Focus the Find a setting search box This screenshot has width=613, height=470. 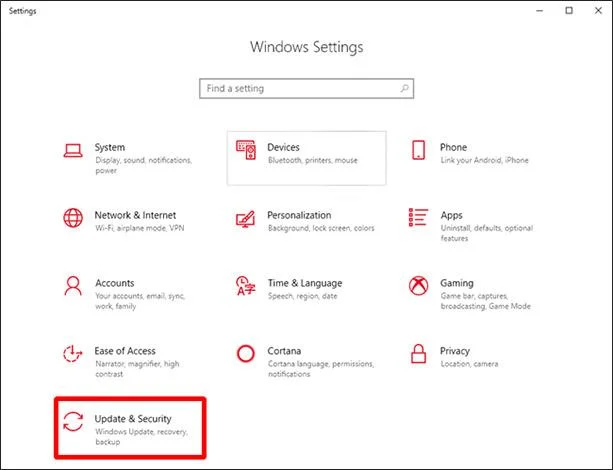306,88
